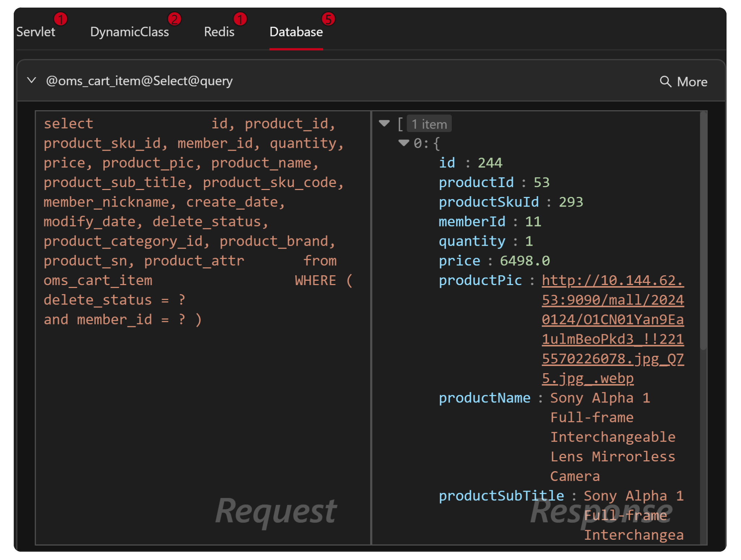741x560 pixels.
Task: Open the DynamicClass tab
Action: 130,32
